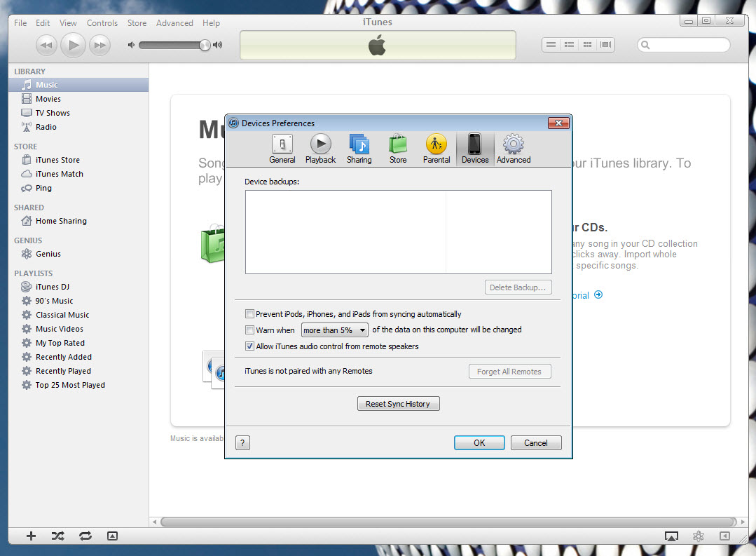
Task: Select the Top 25 Most Played playlist
Action: click(x=78, y=385)
